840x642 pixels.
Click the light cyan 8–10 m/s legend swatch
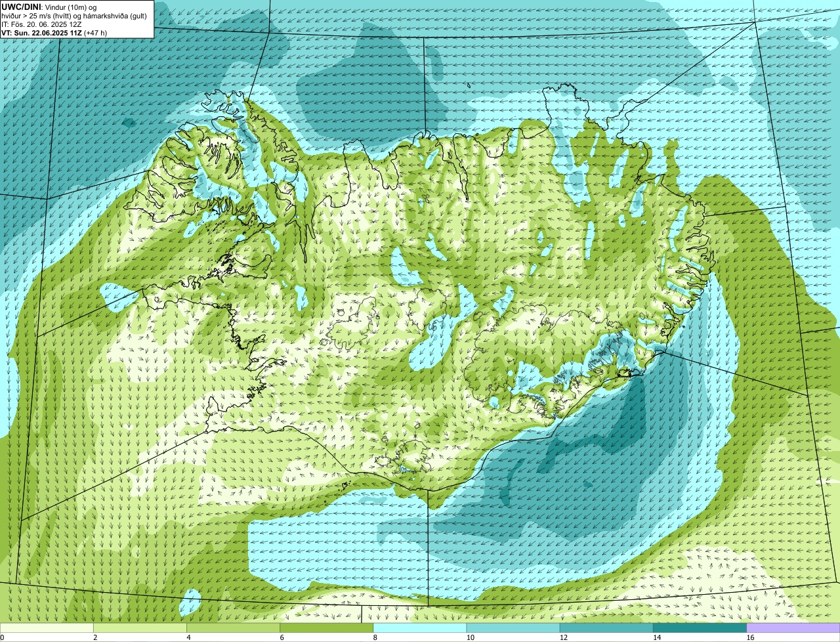click(420, 628)
